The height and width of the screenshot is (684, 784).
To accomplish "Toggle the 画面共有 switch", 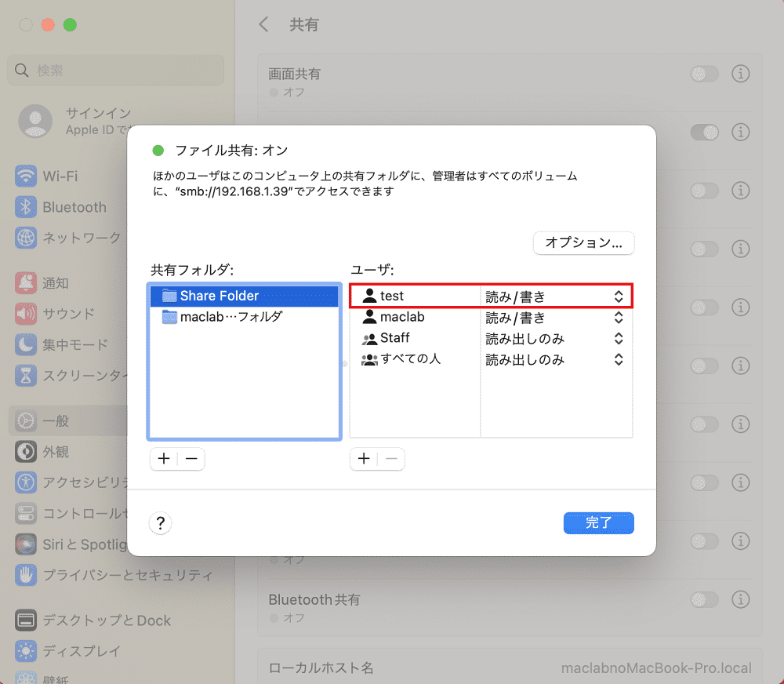I will 705,74.
